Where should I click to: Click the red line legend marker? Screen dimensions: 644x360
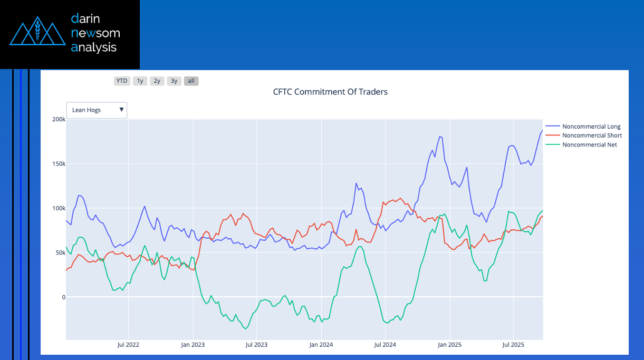click(553, 135)
